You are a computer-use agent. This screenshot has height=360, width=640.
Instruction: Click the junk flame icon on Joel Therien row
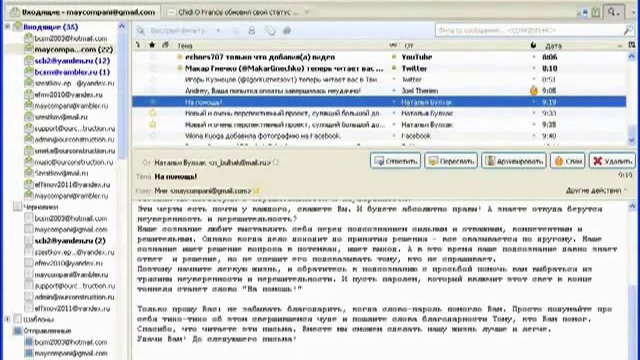coord(533,91)
